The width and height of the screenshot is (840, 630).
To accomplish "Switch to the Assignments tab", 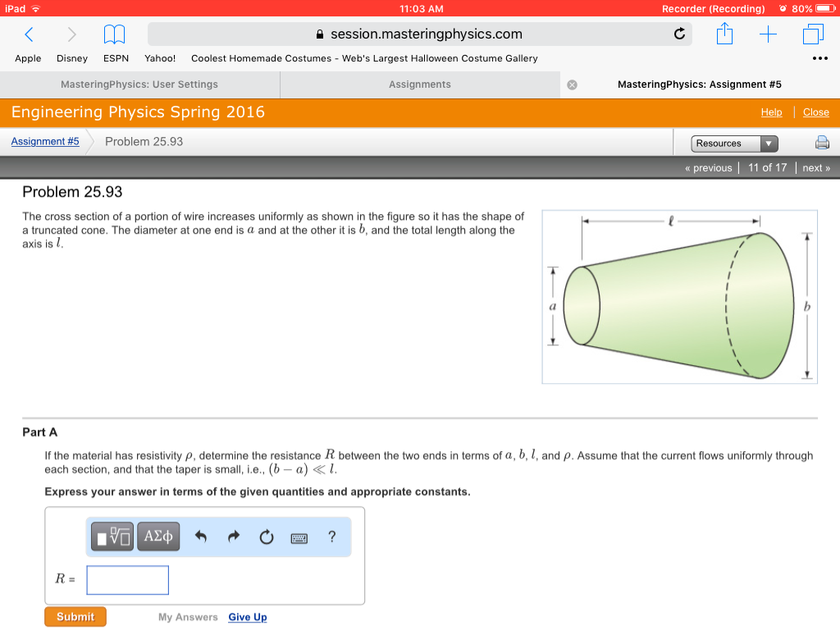I will [420, 84].
